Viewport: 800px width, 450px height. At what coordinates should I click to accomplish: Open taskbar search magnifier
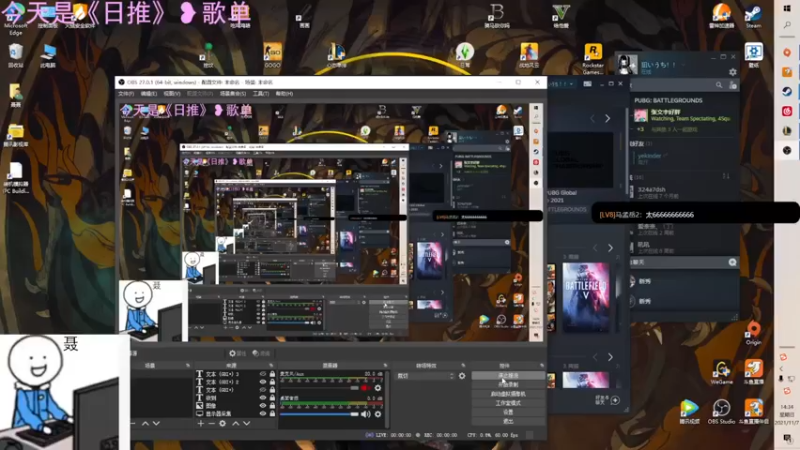(787, 25)
